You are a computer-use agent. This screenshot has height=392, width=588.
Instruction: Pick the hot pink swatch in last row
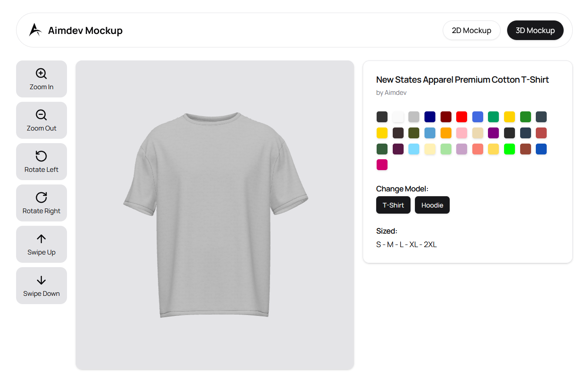pos(382,164)
